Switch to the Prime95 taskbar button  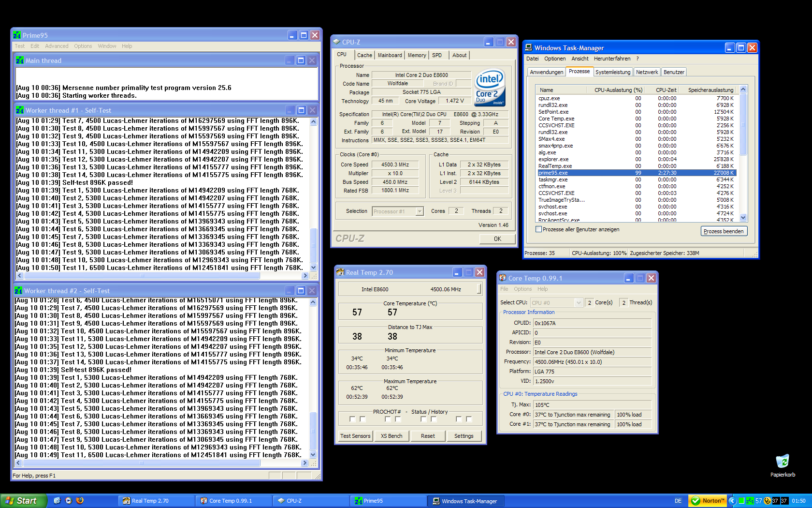click(388, 501)
